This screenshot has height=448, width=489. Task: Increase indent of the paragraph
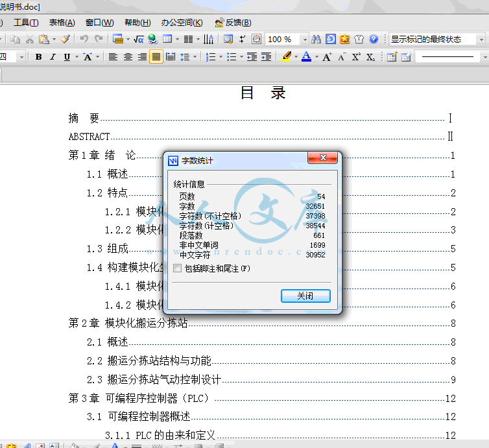pos(266,57)
